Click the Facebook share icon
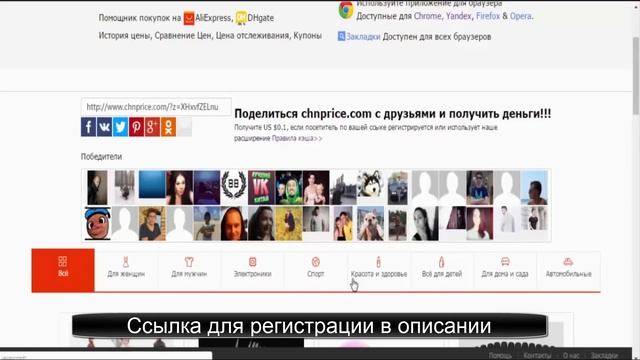640x360 pixels. [89, 127]
